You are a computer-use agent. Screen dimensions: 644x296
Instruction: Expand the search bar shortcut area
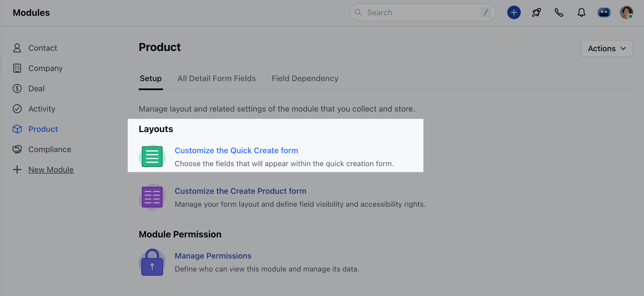point(486,12)
